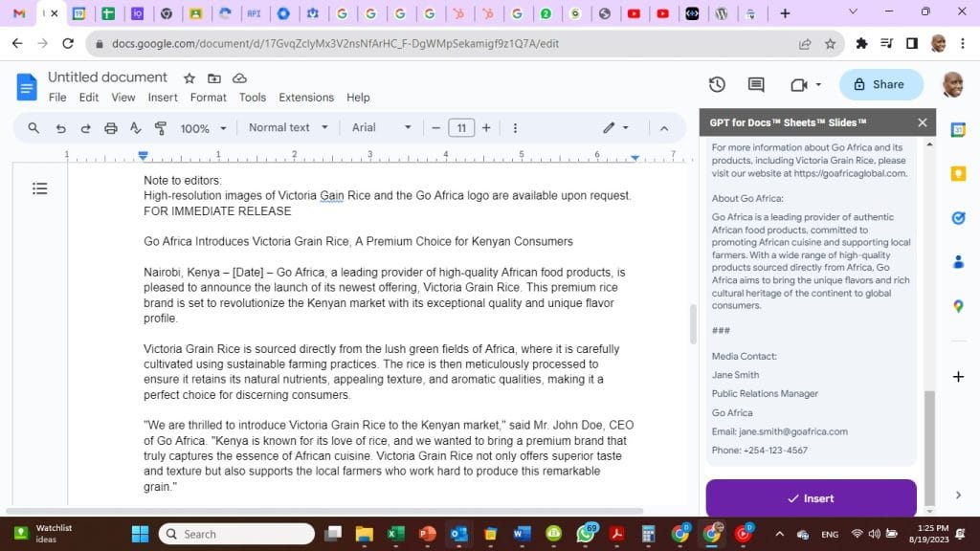This screenshot has width=980, height=551.
Task: Open the Format menu
Action: [x=208, y=98]
